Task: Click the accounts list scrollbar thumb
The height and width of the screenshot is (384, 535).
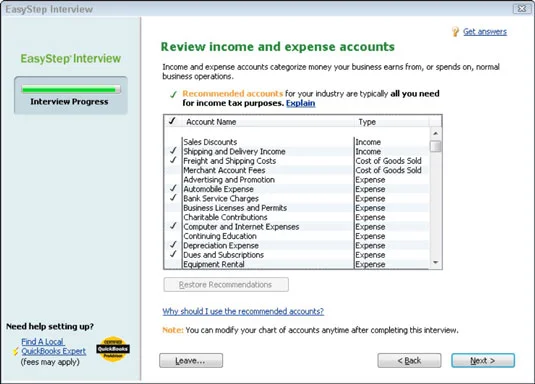Action: point(436,146)
